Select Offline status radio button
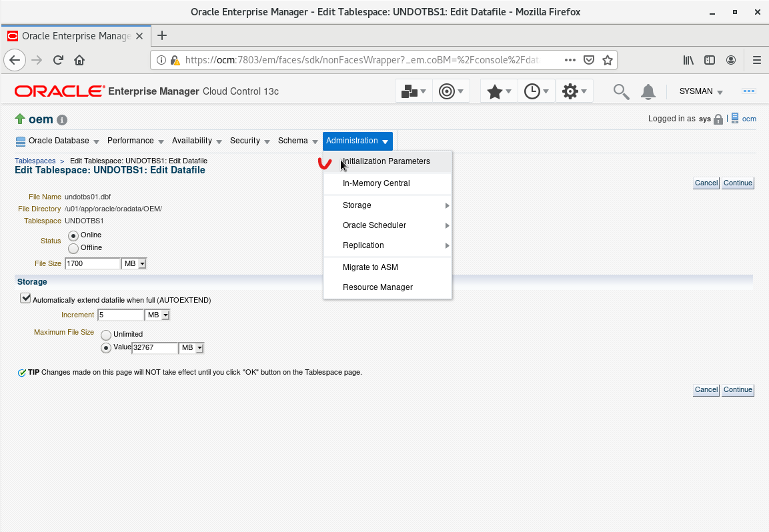 tap(73, 248)
